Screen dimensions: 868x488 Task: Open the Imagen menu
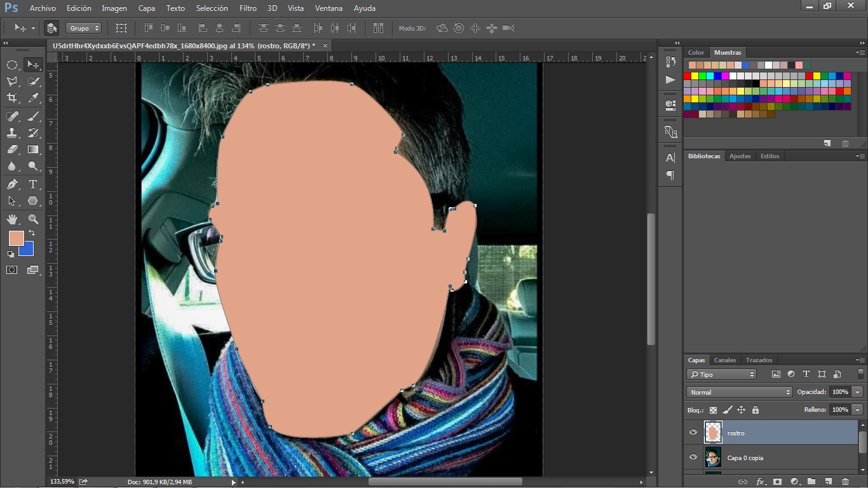tap(114, 8)
